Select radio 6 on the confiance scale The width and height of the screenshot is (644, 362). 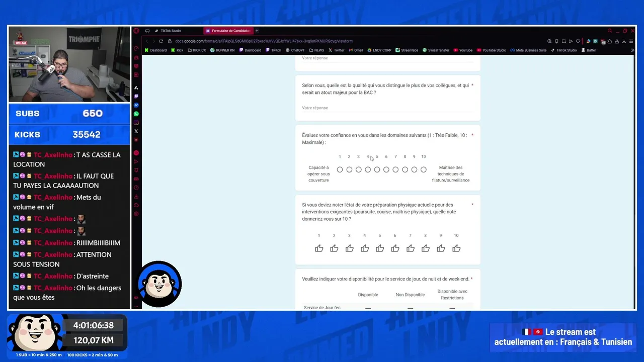[x=386, y=169]
